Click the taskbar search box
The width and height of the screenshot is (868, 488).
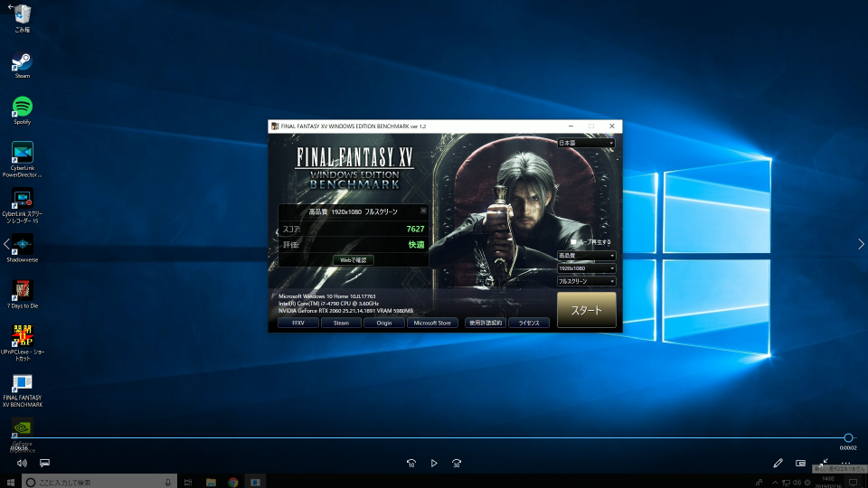click(x=99, y=483)
